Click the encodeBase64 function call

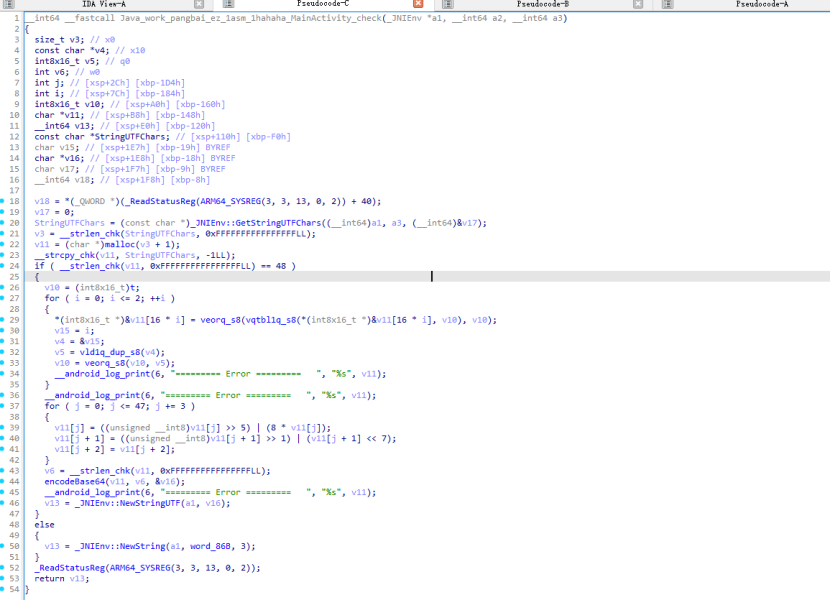70,482
